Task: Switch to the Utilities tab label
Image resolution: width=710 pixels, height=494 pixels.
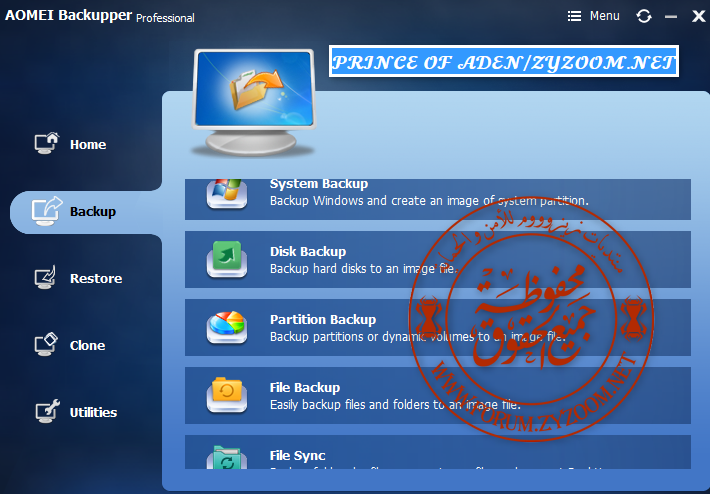Action: pos(93,412)
